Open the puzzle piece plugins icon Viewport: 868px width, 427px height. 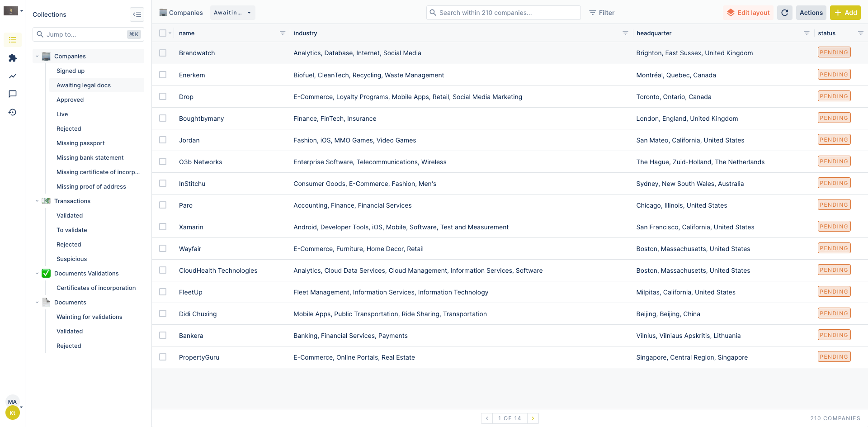pos(13,58)
